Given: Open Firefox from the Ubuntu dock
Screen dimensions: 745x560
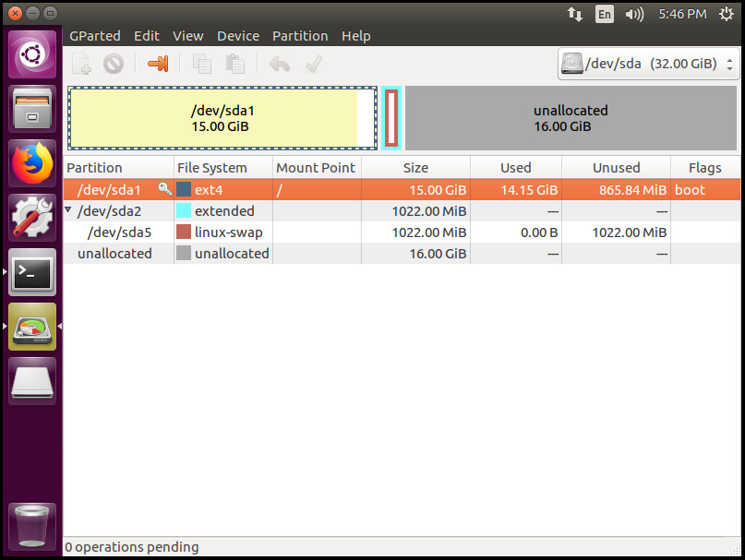Looking at the screenshot, I should (x=32, y=164).
